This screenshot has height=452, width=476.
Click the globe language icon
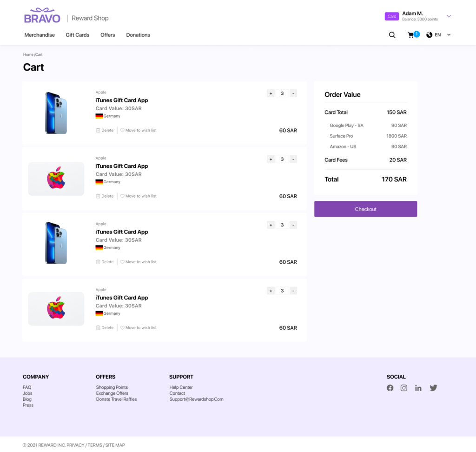click(429, 35)
